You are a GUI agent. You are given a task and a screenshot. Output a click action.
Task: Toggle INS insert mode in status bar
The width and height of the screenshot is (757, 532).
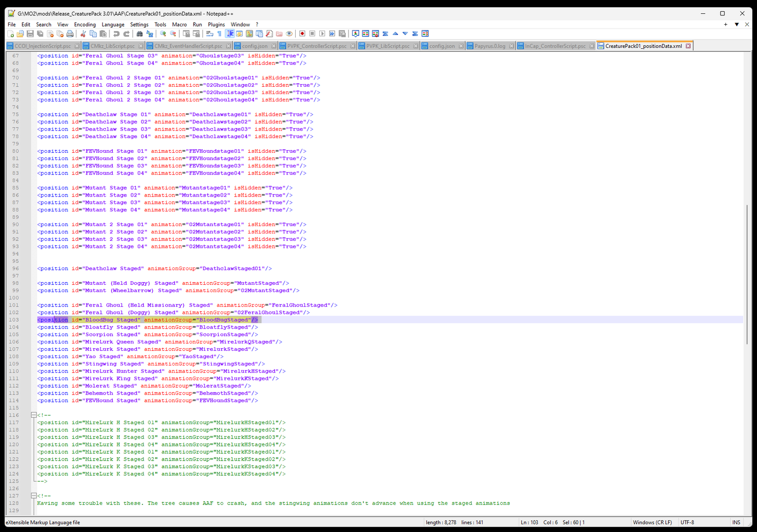pos(736,523)
